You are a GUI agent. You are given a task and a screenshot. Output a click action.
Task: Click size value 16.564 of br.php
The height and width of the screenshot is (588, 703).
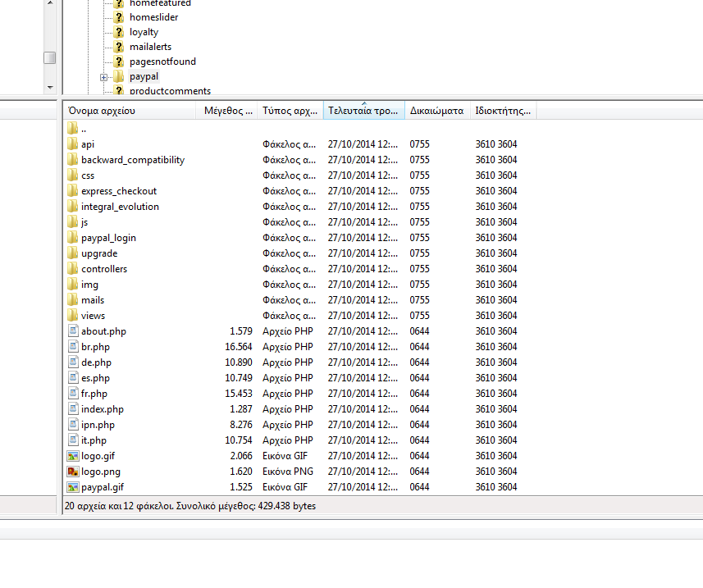pyautogui.click(x=239, y=347)
